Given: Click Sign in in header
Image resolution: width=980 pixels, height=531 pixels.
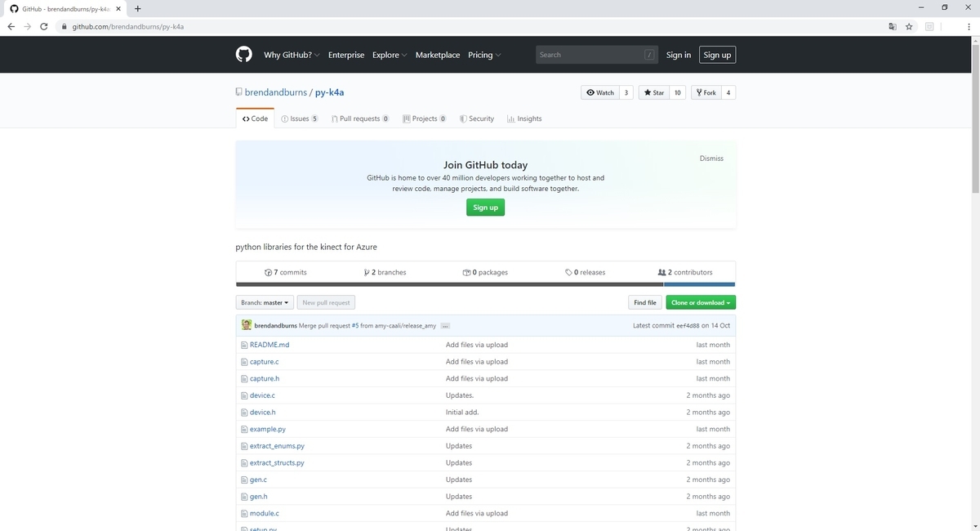Looking at the screenshot, I should [679, 55].
